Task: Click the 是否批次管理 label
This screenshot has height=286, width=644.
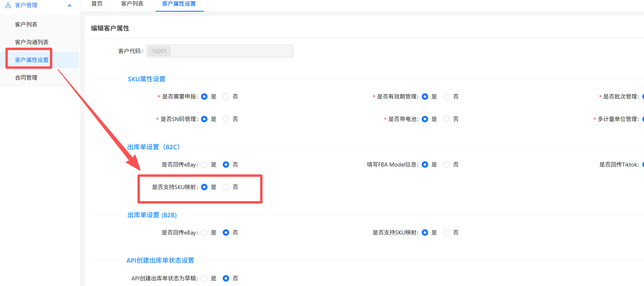Action: coord(621,97)
